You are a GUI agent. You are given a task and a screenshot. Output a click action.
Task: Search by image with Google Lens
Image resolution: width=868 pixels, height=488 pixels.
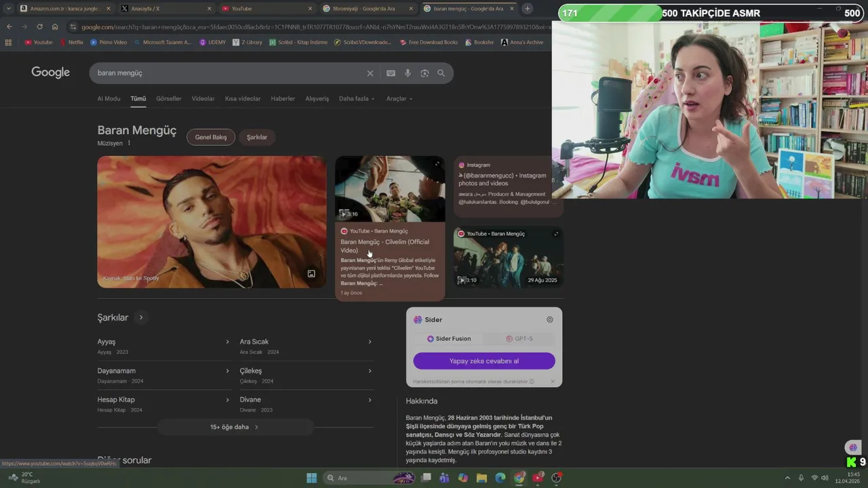click(425, 73)
